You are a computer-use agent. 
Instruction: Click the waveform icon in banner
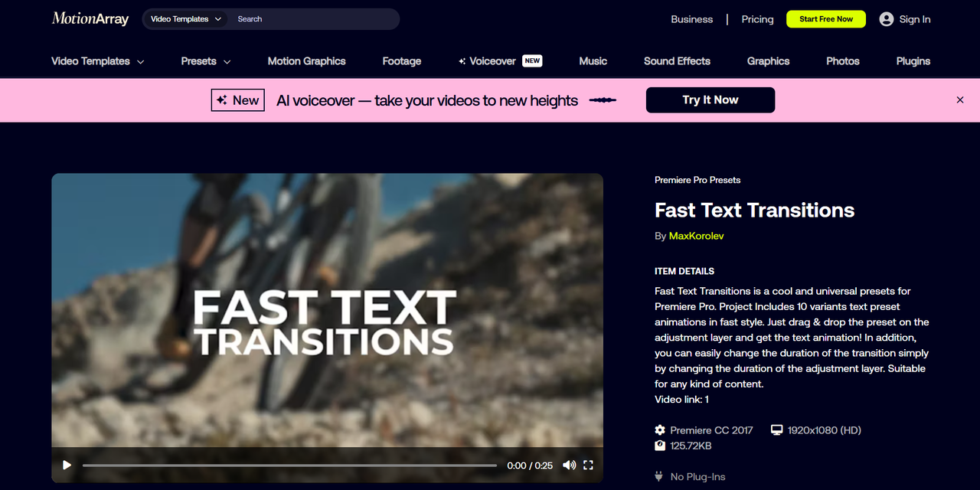coord(603,100)
